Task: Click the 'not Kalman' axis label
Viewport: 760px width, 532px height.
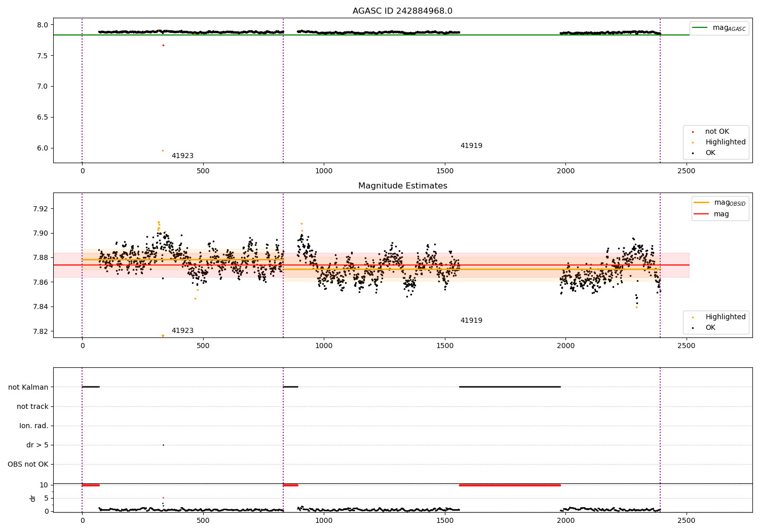Action: (28, 387)
